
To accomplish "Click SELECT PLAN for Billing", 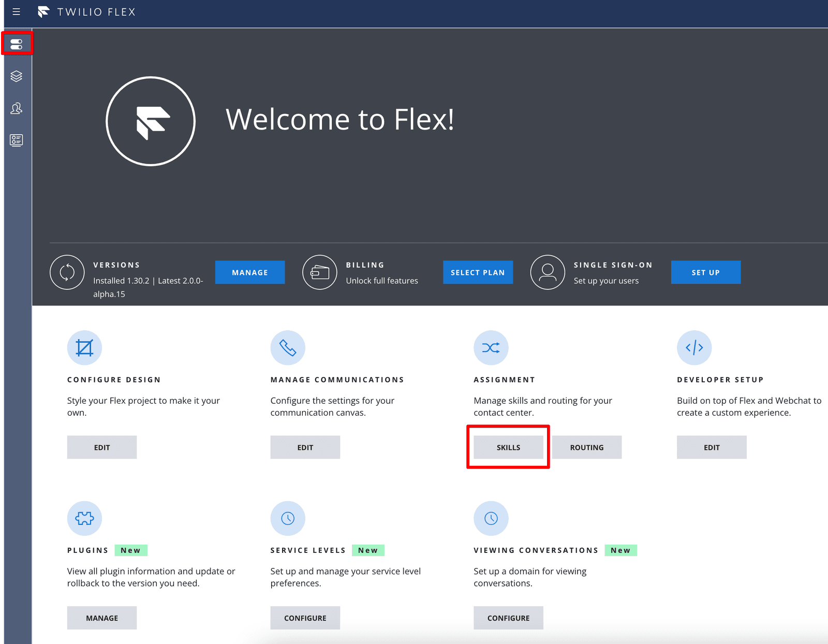I will (x=478, y=272).
